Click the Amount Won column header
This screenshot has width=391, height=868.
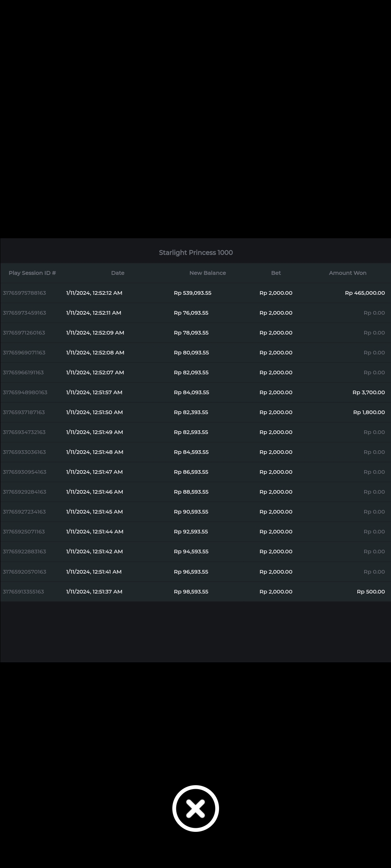point(348,273)
